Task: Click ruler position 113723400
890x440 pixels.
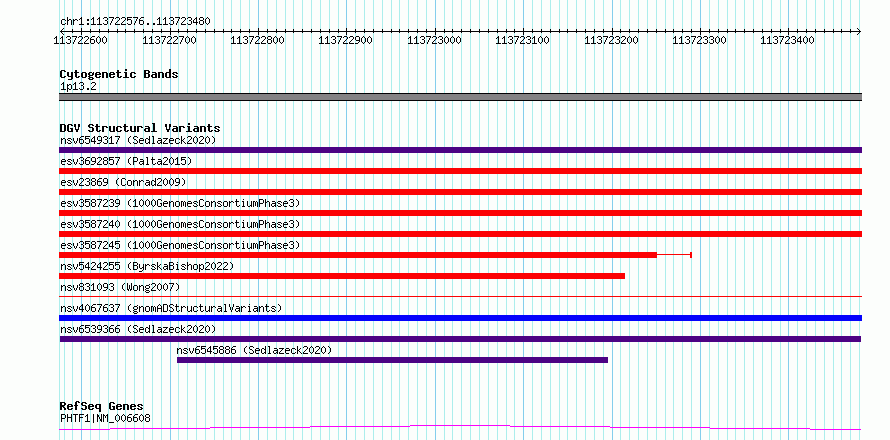Action: pos(787,40)
